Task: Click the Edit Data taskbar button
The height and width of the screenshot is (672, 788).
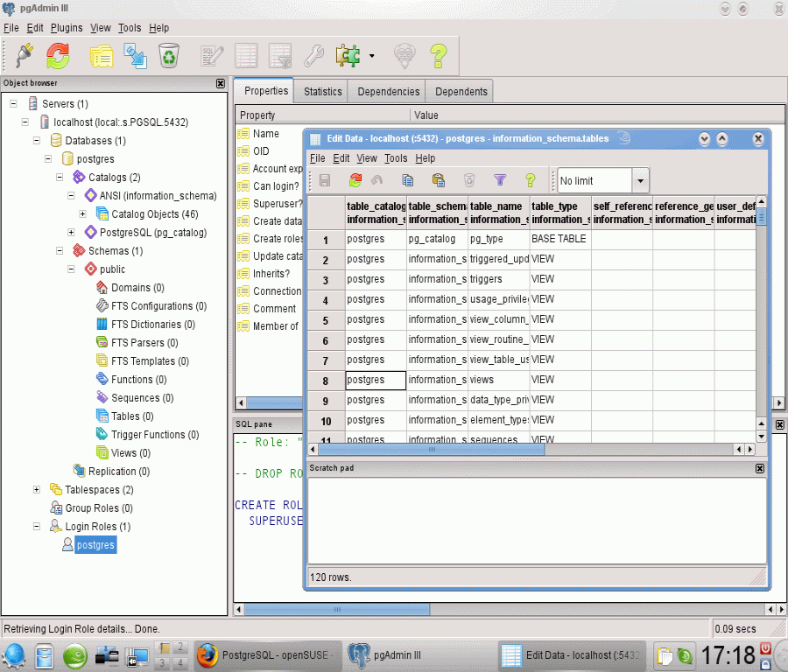Action: 573,655
